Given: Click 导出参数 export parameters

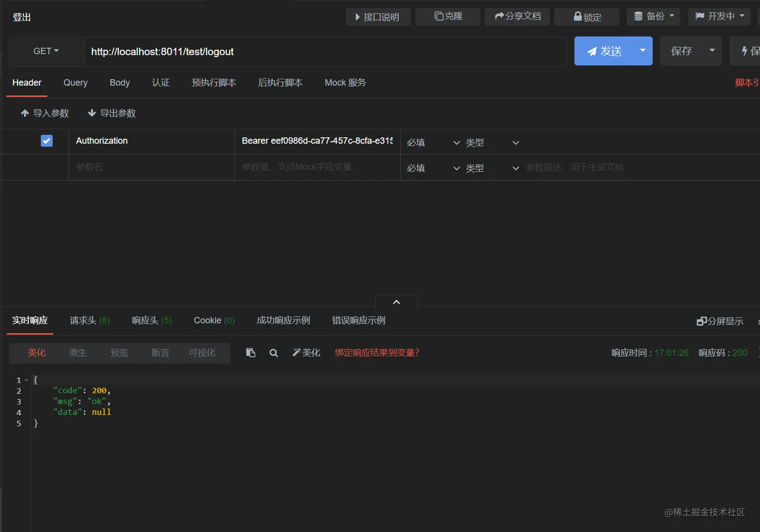Looking at the screenshot, I should tap(112, 113).
